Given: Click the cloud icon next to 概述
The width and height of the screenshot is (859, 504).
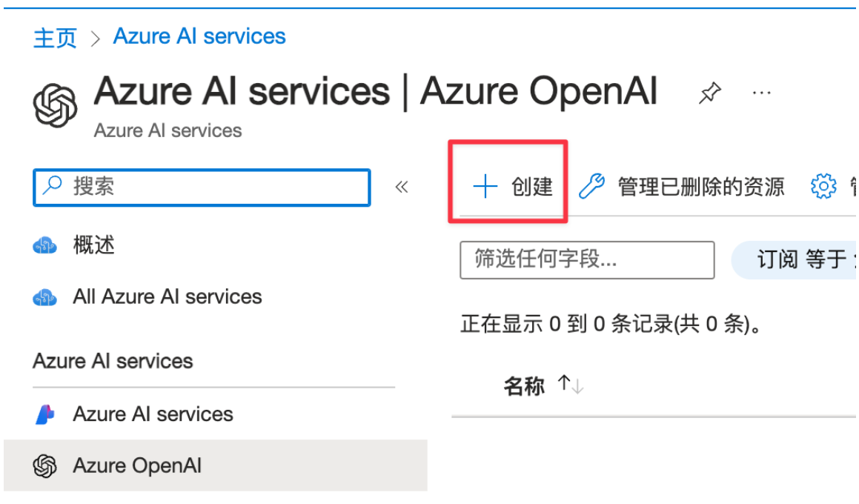Looking at the screenshot, I should coord(45,245).
